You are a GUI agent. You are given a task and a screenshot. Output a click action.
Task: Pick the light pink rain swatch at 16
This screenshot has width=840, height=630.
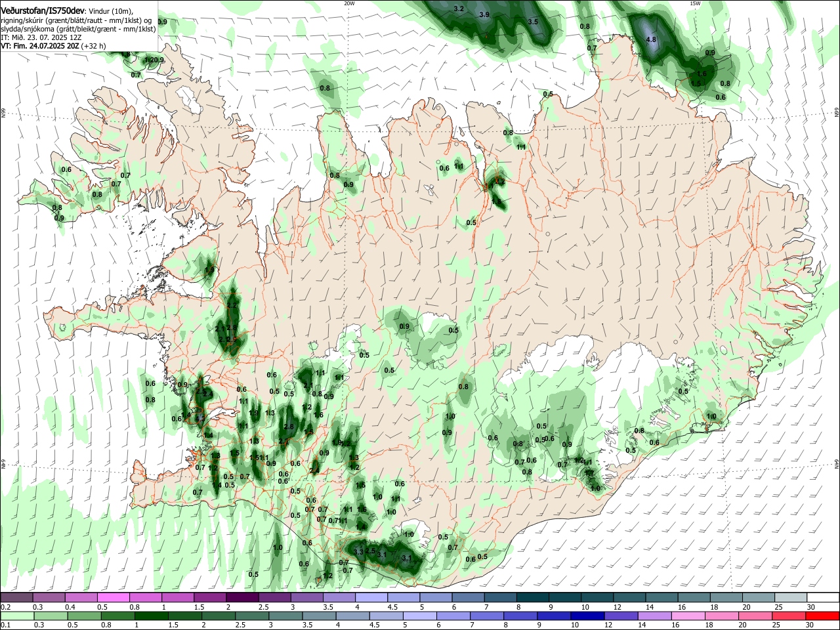coord(687,616)
